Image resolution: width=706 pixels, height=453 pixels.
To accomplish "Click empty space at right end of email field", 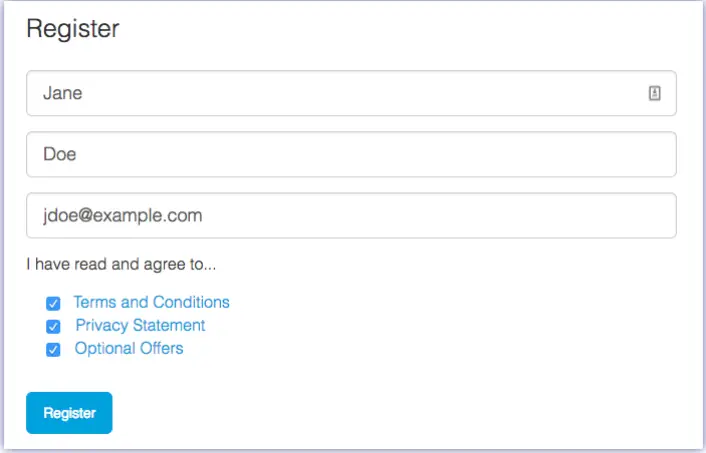I will point(620,215).
